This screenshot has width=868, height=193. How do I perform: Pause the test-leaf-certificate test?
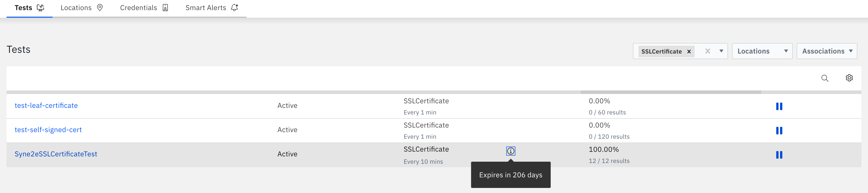pos(779,106)
